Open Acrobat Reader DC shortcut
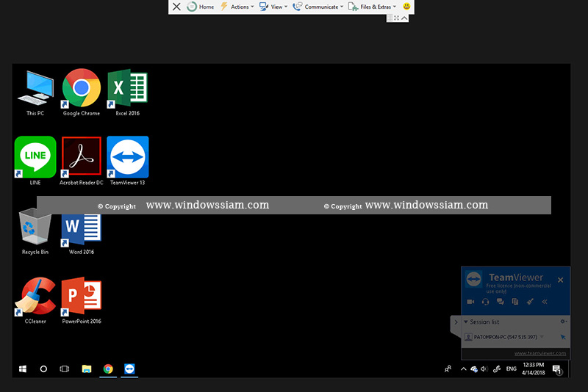588x392 pixels. pos(82,161)
